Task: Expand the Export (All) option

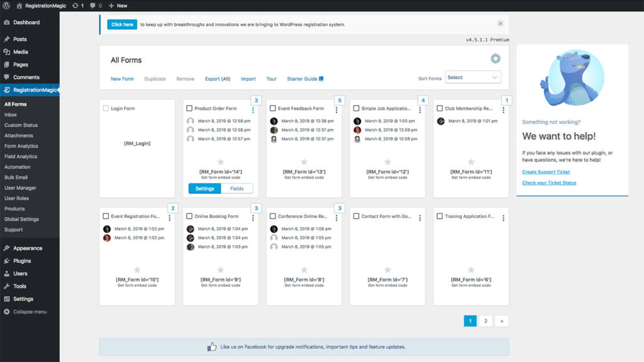Action: coord(217,79)
